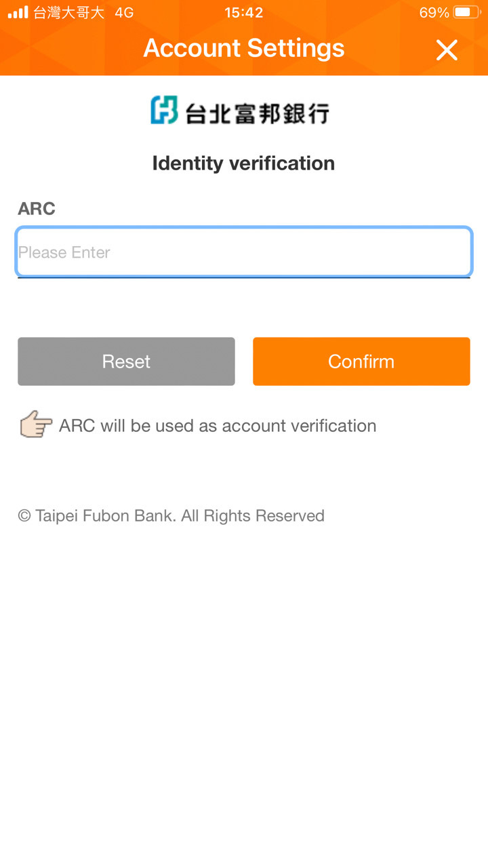Close the Account Settings screen
Viewport: 488px width, 868px height.
click(x=447, y=50)
